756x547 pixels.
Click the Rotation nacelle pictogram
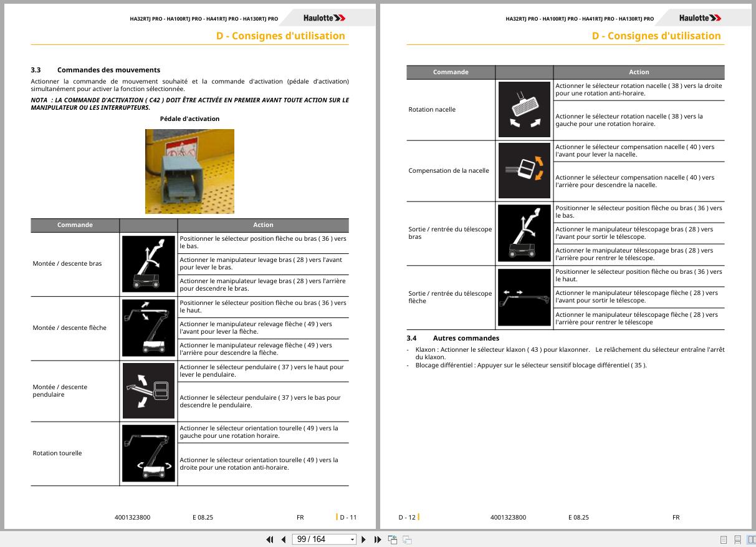524,110
